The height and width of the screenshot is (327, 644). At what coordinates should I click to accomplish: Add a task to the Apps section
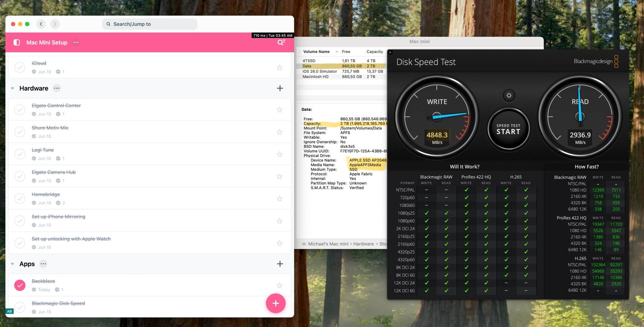click(280, 264)
